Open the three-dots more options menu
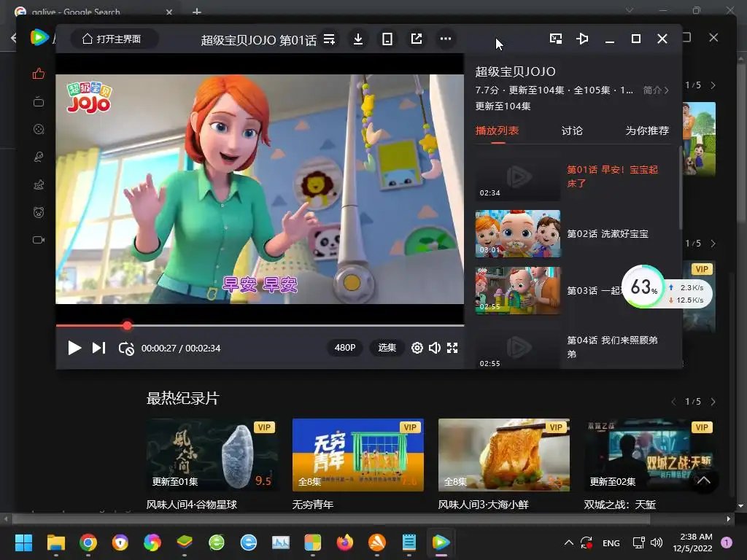This screenshot has height=560, width=747. (x=446, y=39)
